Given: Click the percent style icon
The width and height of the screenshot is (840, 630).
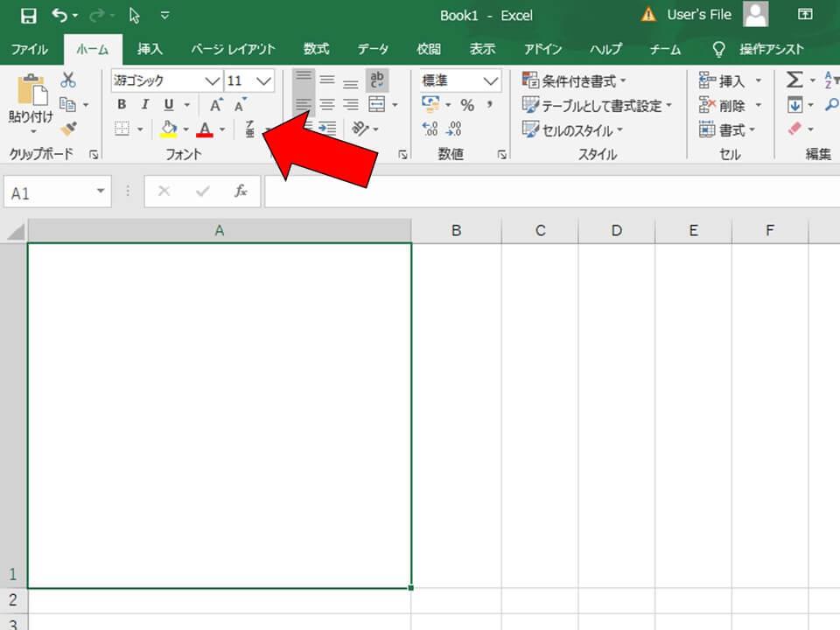Looking at the screenshot, I should [x=467, y=105].
